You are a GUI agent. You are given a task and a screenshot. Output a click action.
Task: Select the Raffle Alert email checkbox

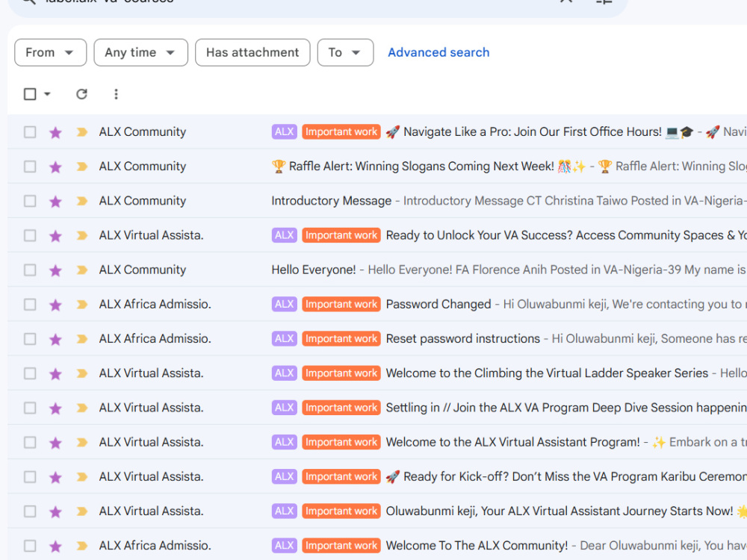pos(30,167)
